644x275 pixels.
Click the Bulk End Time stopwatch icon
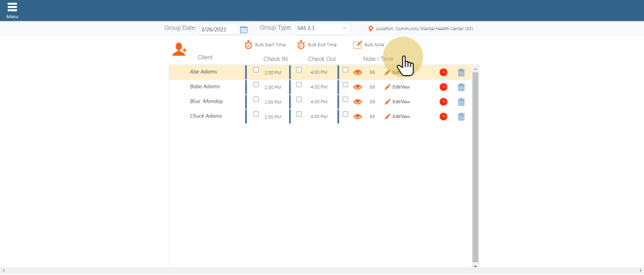click(301, 45)
